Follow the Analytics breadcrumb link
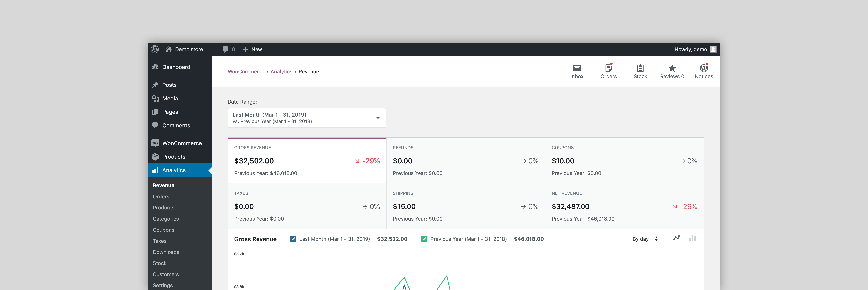 281,71
